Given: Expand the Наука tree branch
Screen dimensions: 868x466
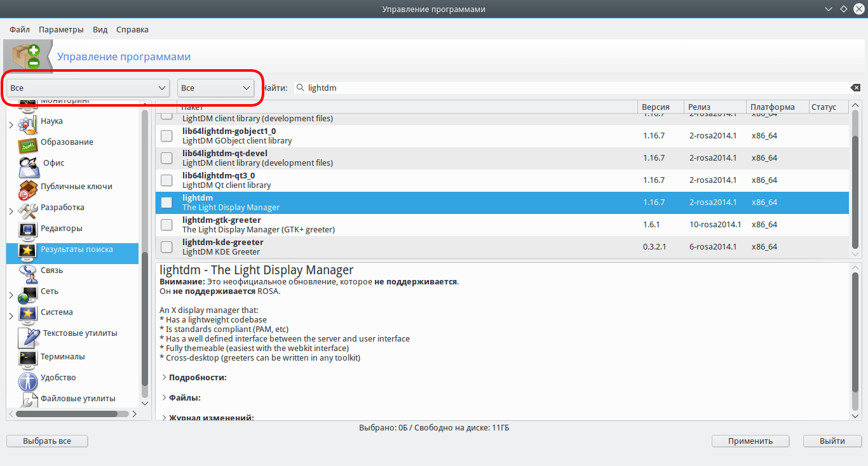Looking at the screenshot, I should 11,125.
